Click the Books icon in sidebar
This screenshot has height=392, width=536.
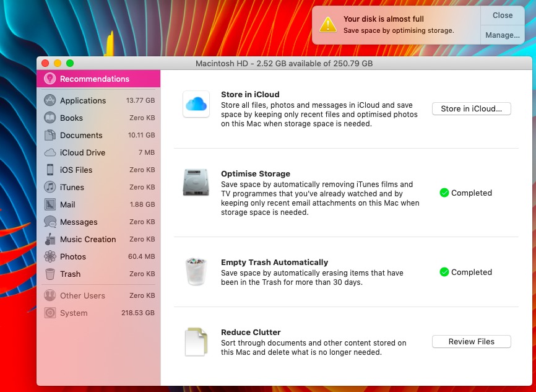pos(50,118)
